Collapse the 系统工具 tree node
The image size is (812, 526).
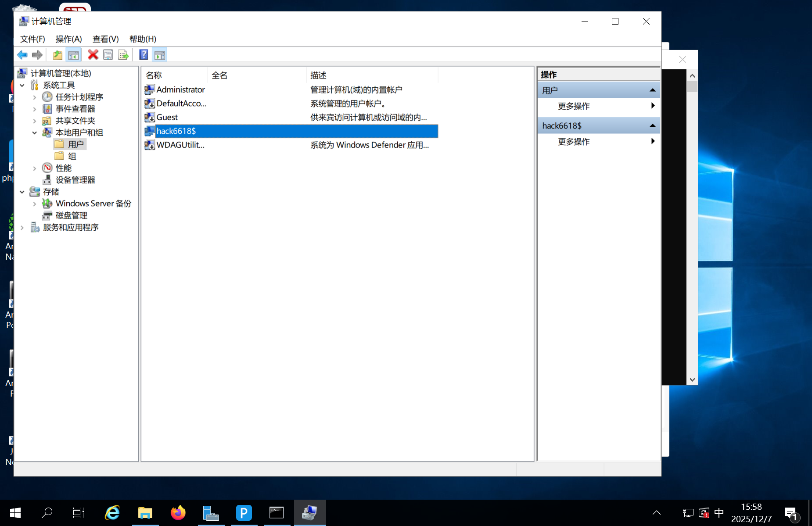[22, 85]
